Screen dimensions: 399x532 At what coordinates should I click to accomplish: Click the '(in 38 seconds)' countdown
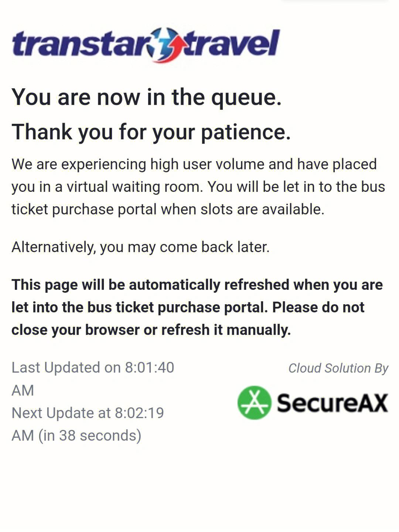pyautogui.click(x=90, y=436)
